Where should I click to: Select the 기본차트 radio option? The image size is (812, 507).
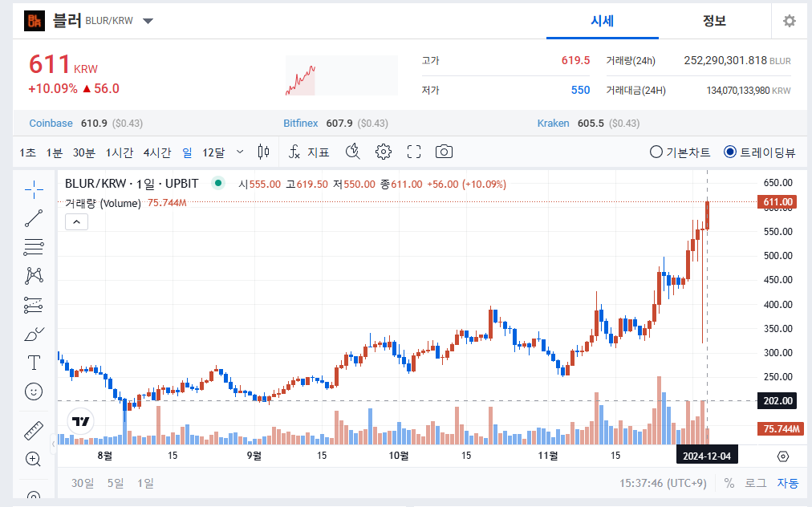680,152
